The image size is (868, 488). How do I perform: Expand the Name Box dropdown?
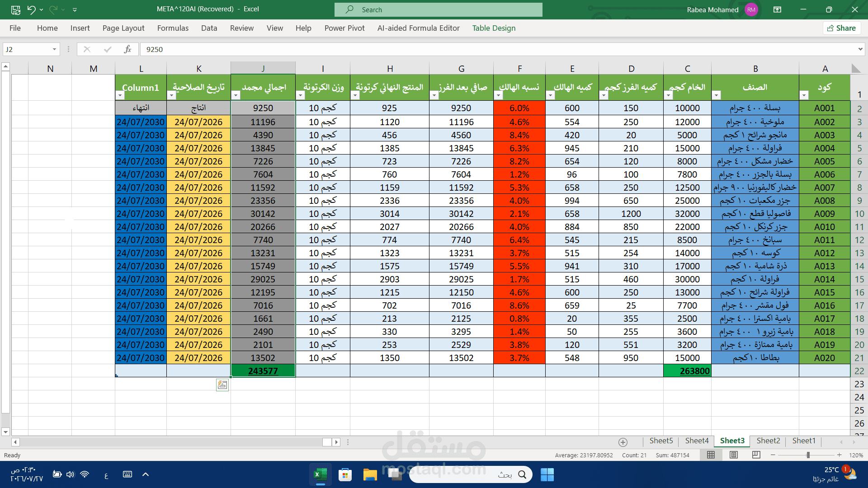point(54,49)
